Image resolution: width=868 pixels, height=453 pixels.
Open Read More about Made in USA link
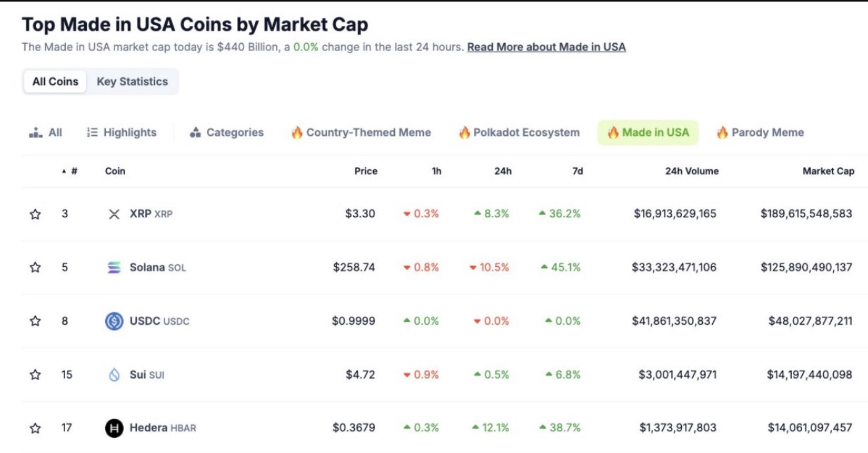coord(546,47)
